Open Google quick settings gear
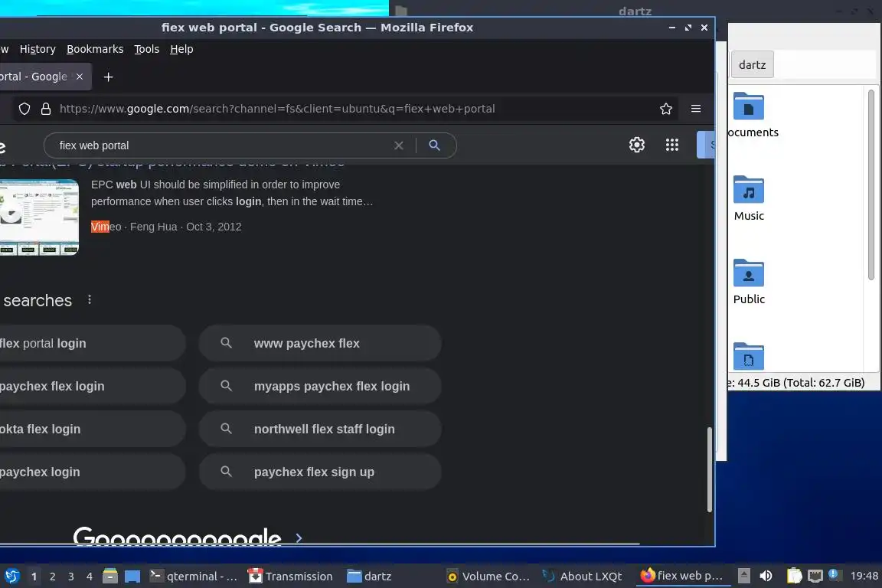 [x=637, y=145]
